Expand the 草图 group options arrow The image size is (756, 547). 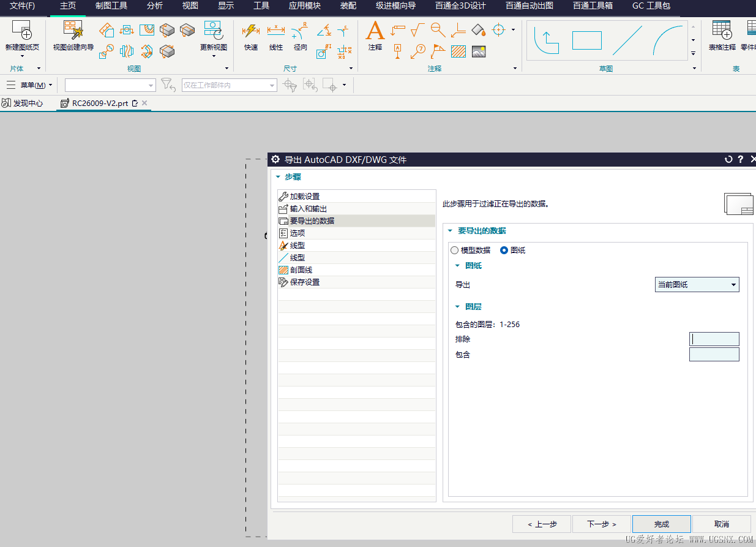[x=695, y=69]
